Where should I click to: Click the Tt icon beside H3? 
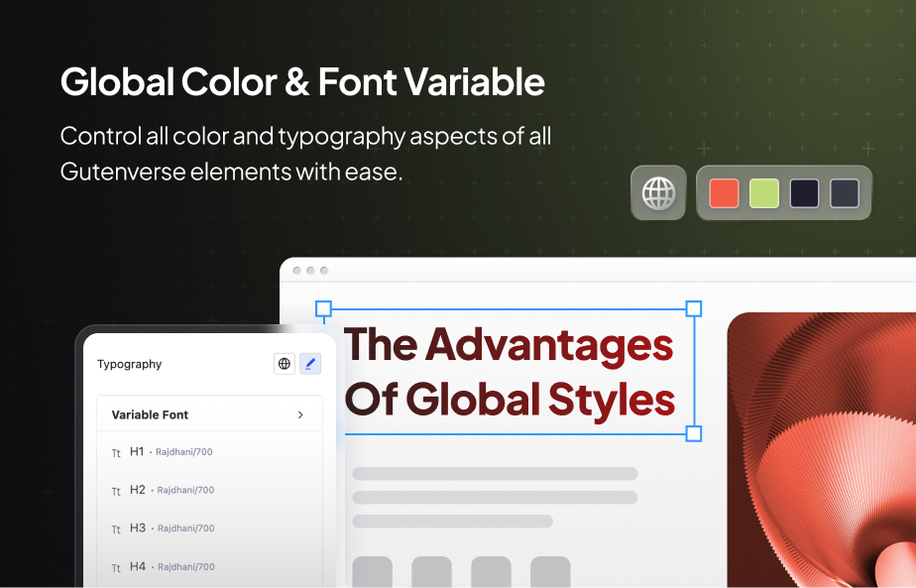click(x=116, y=529)
